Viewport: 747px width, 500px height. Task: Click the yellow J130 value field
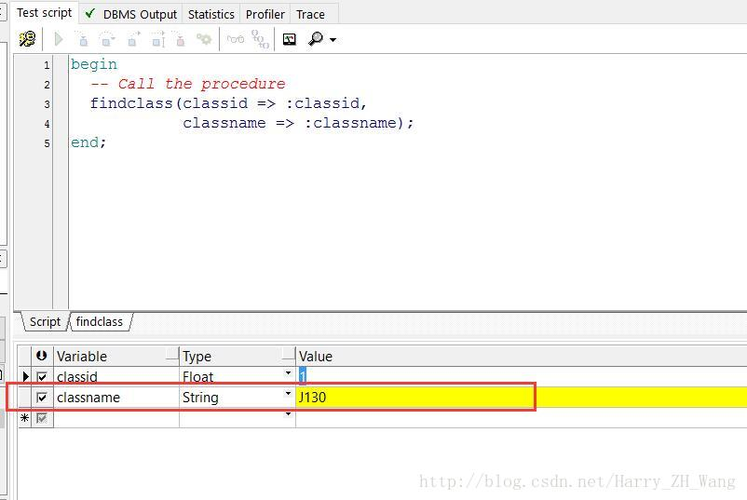[415, 398]
